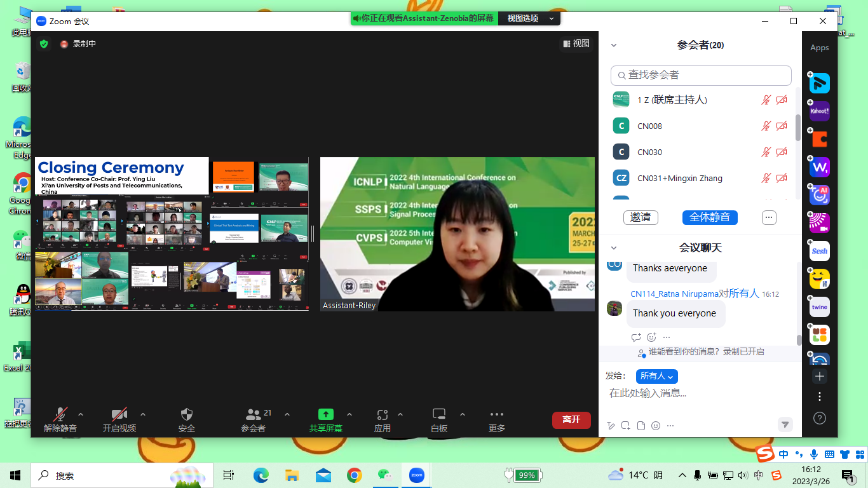Open the 视图选项 dropdown at top

(530, 18)
